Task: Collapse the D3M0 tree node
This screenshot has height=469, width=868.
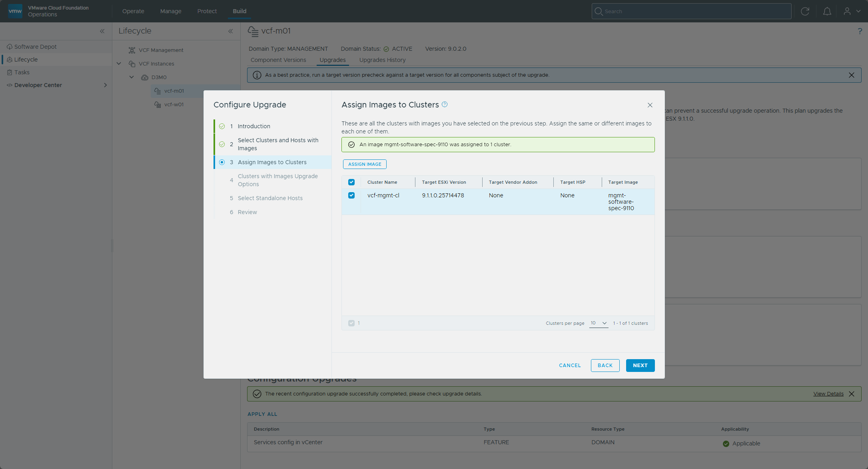Action: pyautogui.click(x=132, y=77)
